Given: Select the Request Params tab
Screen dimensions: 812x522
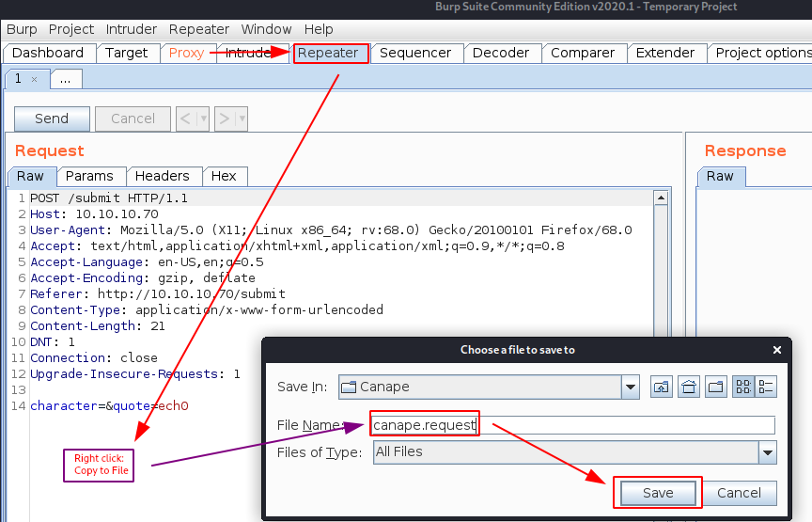Looking at the screenshot, I should click(89, 176).
